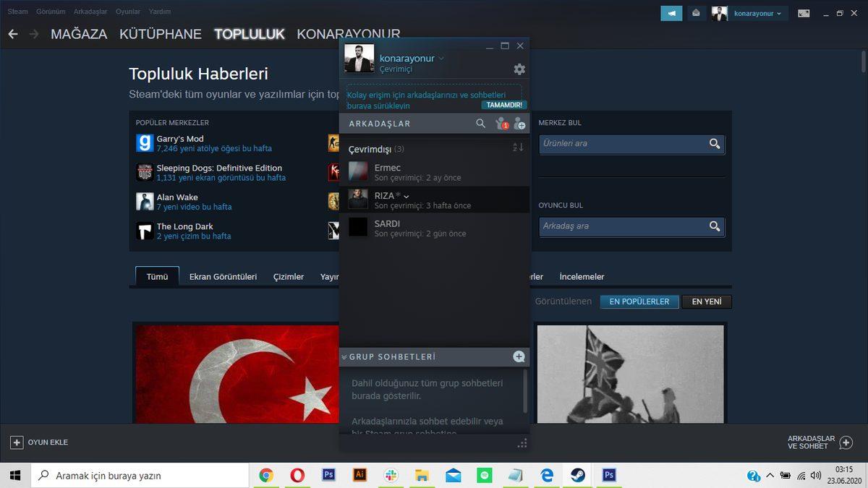Open your Steam inbox mail icon
Image resolution: width=868 pixels, height=488 pixels.
point(696,13)
